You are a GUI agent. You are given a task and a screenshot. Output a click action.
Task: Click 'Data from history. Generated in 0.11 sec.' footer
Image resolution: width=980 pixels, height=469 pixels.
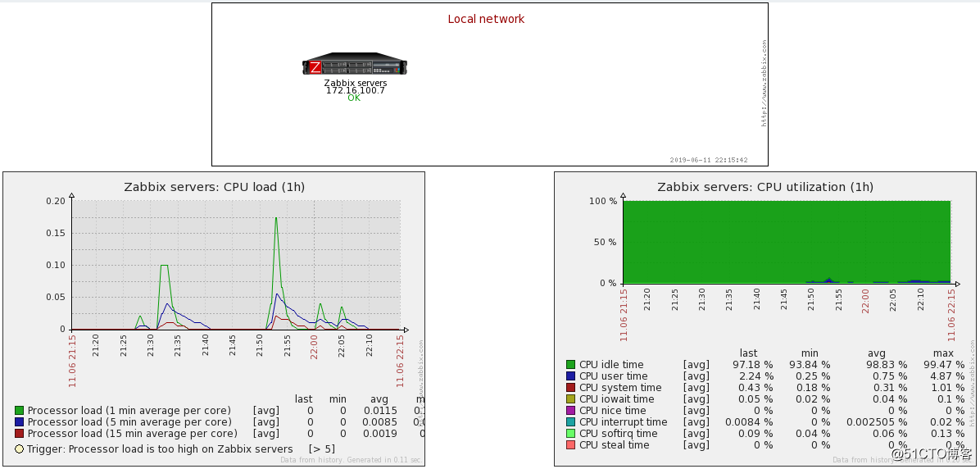click(x=352, y=460)
